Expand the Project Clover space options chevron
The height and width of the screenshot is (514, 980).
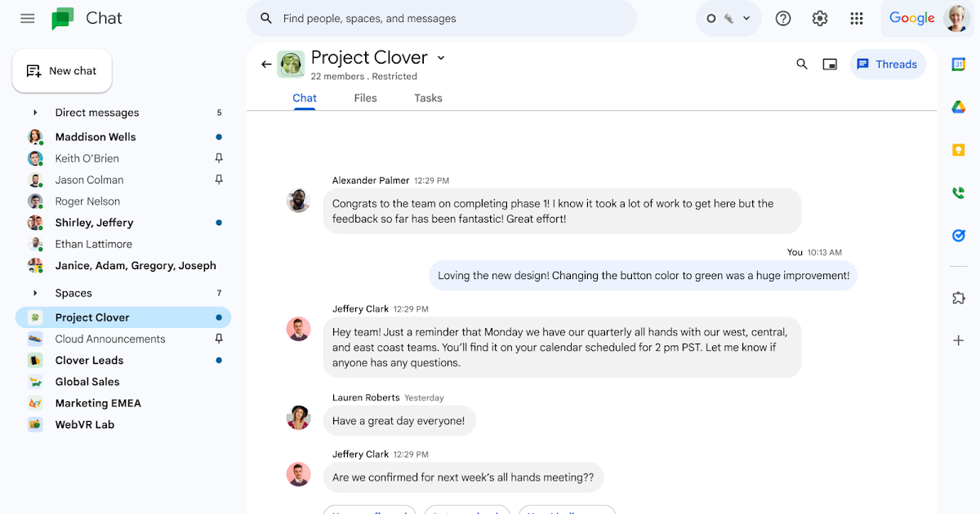click(x=441, y=58)
